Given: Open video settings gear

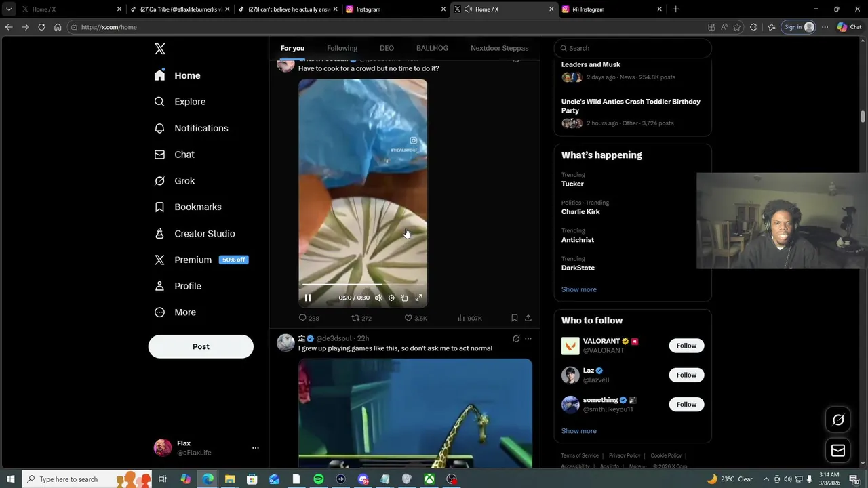Looking at the screenshot, I should coord(391,298).
